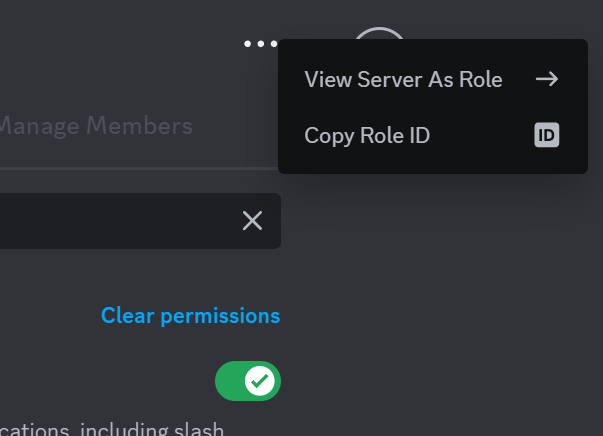Disable the enabled permission switch

(x=247, y=381)
